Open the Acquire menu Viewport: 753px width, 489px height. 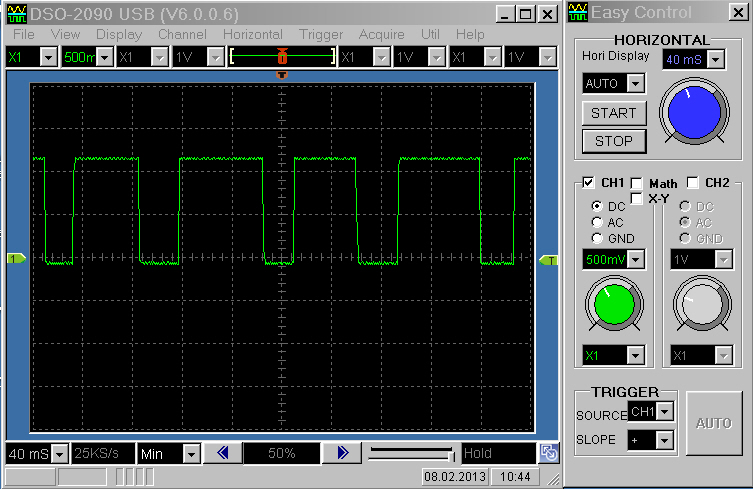381,34
